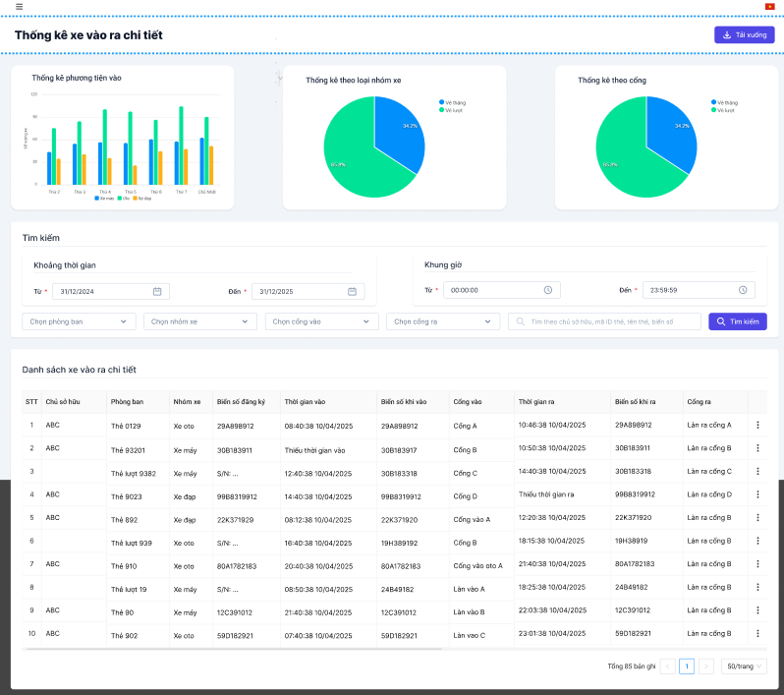Expand the Chọn phòng ban dropdown
The width and height of the screenshot is (784, 695).
[x=79, y=321]
